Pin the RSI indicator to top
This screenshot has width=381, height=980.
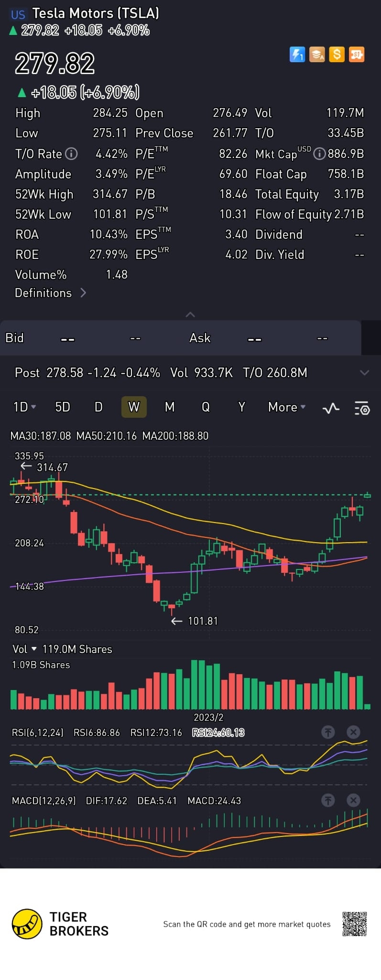coord(328,732)
